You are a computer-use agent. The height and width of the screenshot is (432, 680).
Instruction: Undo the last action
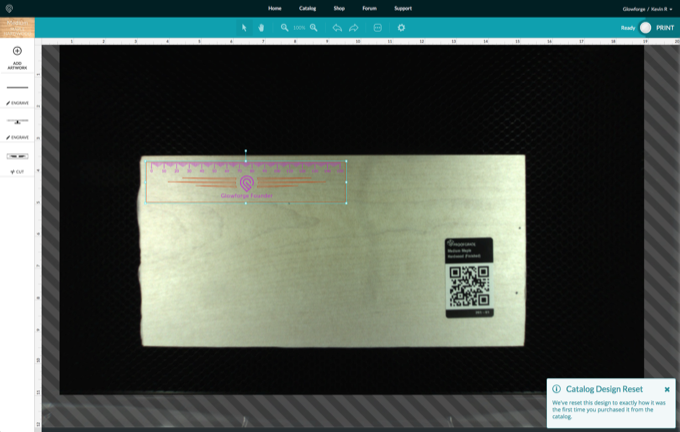tap(337, 28)
